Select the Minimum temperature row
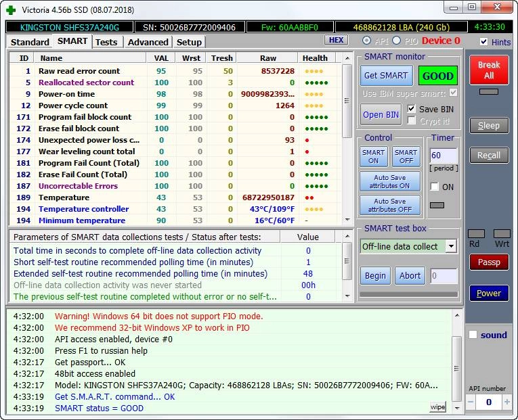The image size is (518, 420). tap(175, 220)
